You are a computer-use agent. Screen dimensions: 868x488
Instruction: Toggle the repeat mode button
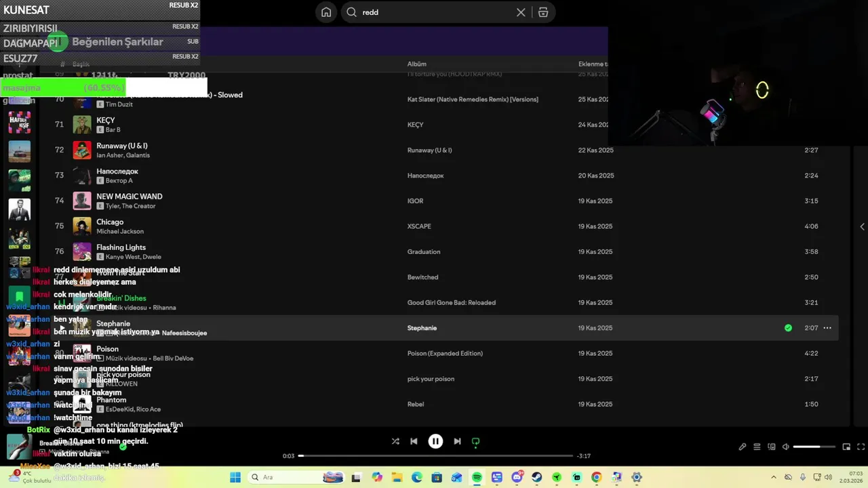tap(475, 441)
